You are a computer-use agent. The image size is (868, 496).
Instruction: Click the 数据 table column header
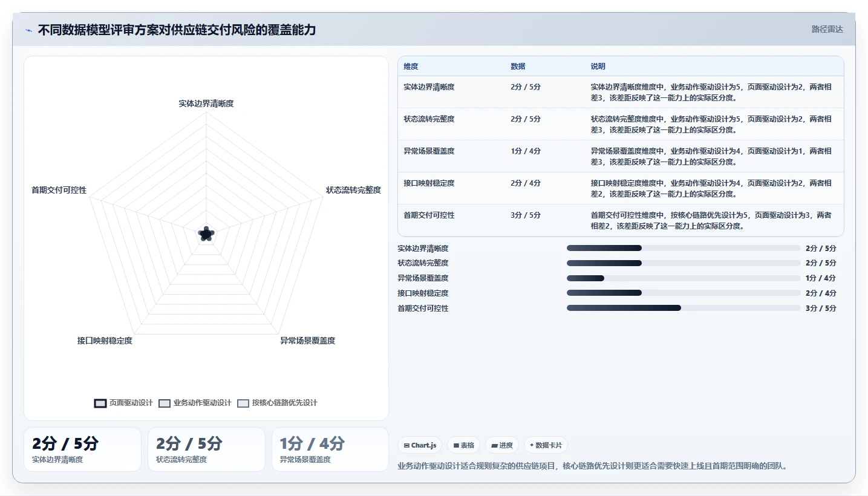[518, 67]
